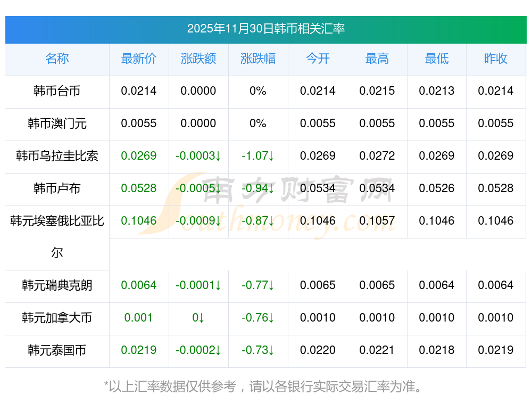Open the 韩元加拿大币 row name
Image resolution: width=532 pixels, height=403 pixels.
click(x=57, y=318)
